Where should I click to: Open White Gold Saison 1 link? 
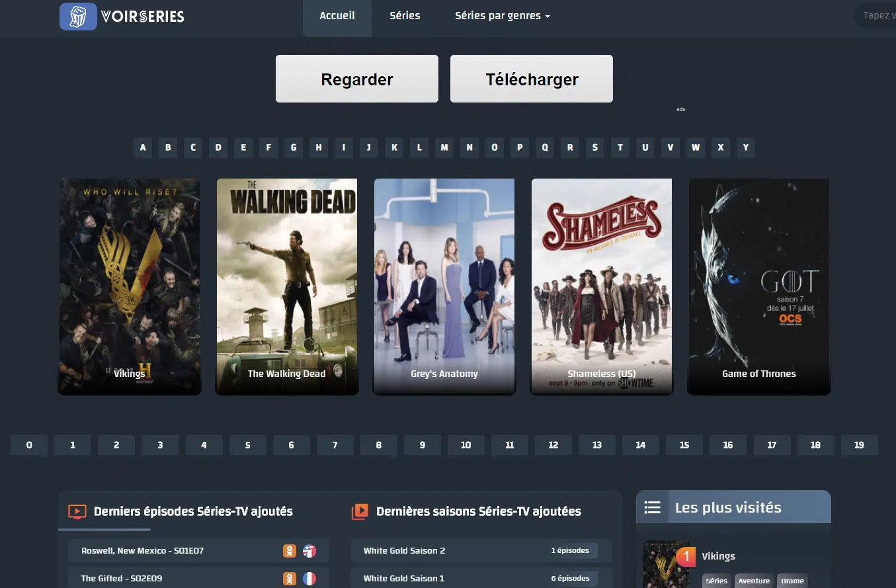coord(404,579)
